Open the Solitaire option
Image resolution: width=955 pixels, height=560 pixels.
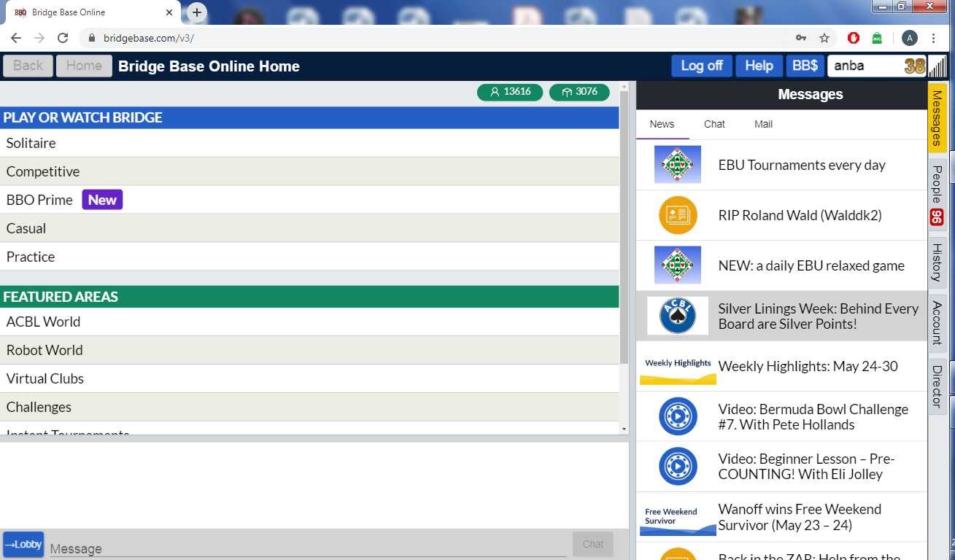click(31, 143)
